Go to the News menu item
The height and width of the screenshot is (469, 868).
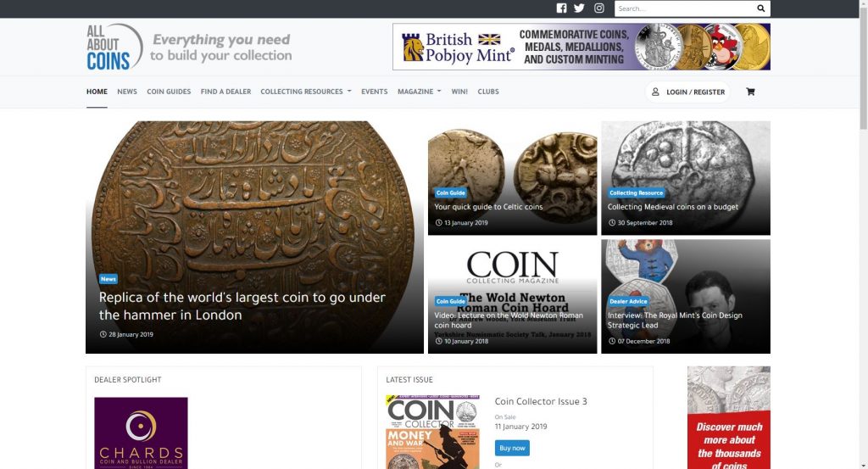pos(127,92)
